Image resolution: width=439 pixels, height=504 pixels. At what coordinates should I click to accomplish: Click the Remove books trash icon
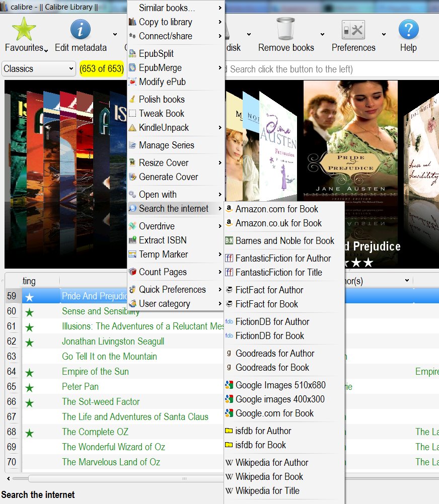pos(285,29)
